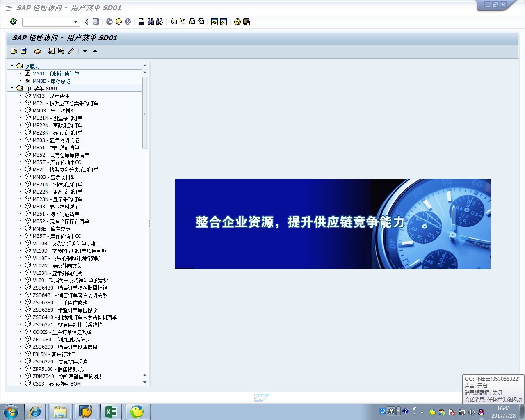Click the Print icon in standard toolbar
Screen dimensions: 525x420
point(142,22)
